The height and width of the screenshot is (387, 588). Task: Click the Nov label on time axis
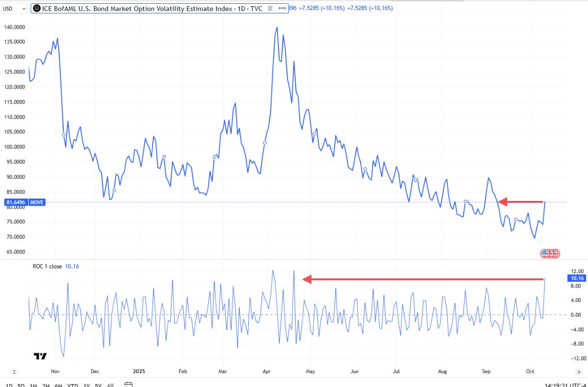(55, 371)
